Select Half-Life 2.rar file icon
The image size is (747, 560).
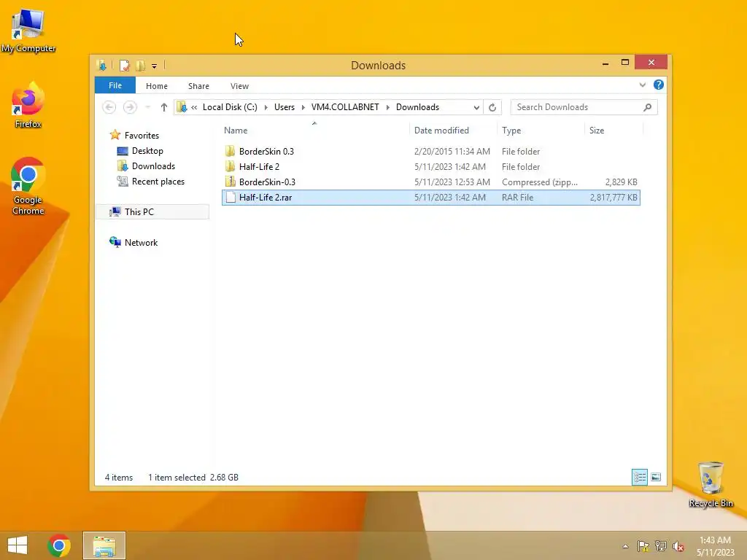click(231, 197)
